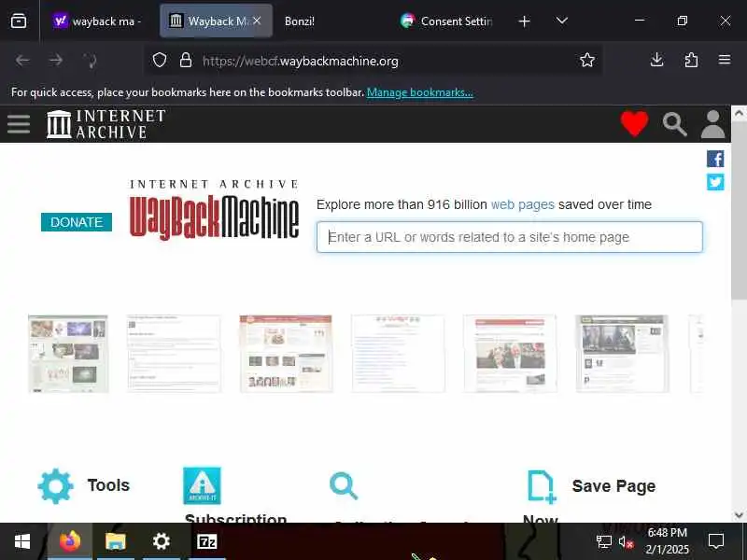Switch to the wayback ma Yahoo tab
This screenshot has width=747, height=560.
coord(99,21)
